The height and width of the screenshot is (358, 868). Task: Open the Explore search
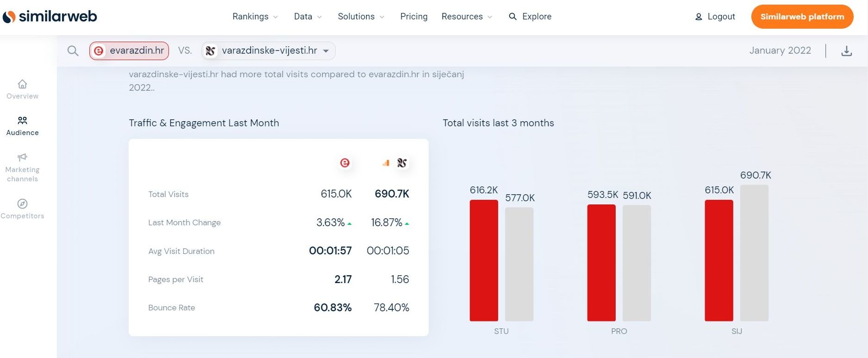(530, 17)
